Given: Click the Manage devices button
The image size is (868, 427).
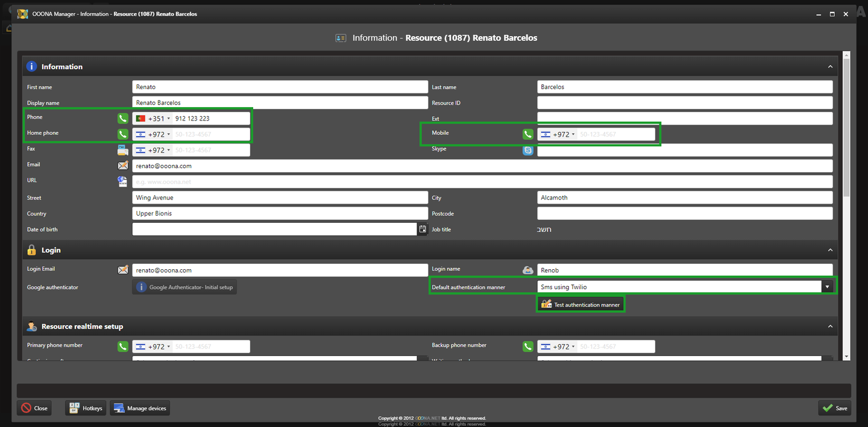Looking at the screenshot, I should (x=140, y=408).
